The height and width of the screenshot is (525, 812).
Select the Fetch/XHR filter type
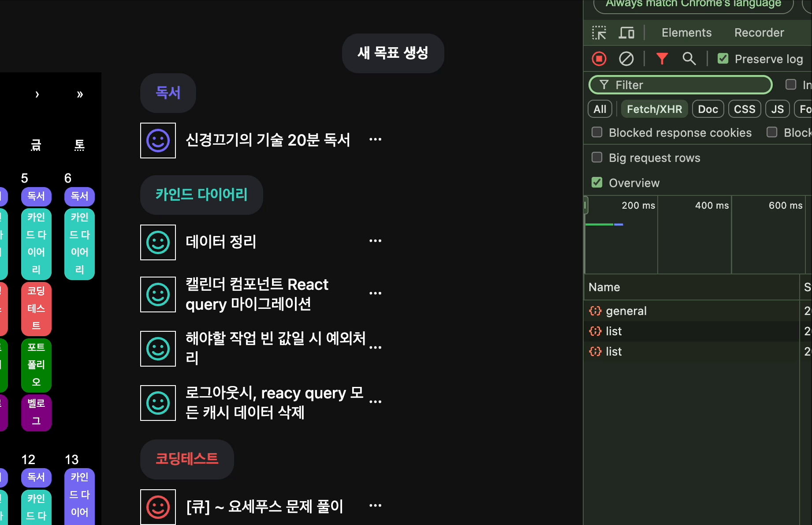(654, 109)
